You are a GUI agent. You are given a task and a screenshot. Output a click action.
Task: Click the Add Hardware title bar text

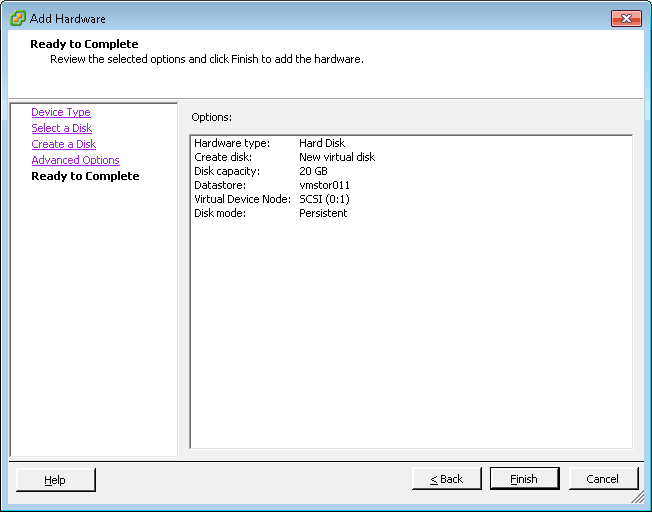click(x=68, y=18)
